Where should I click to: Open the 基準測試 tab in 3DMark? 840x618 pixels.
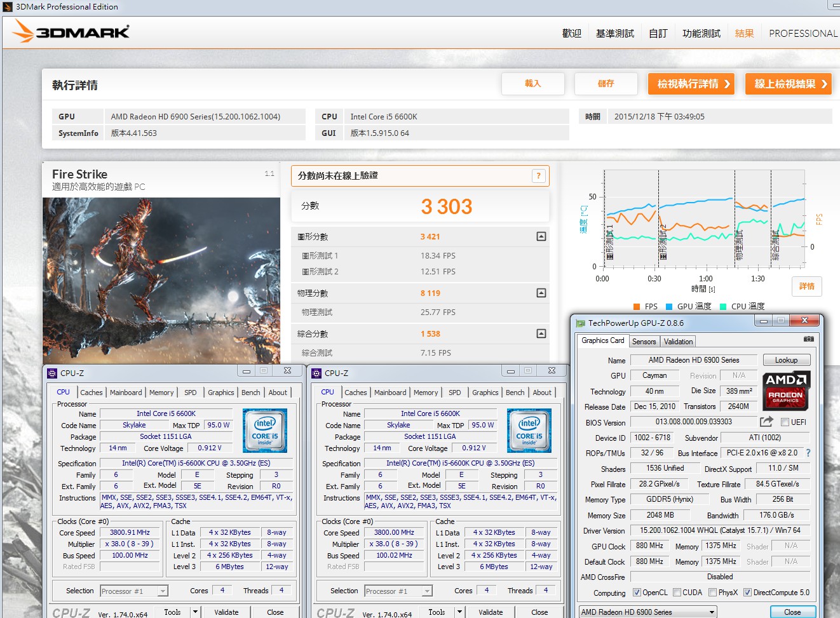pyautogui.click(x=614, y=33)
